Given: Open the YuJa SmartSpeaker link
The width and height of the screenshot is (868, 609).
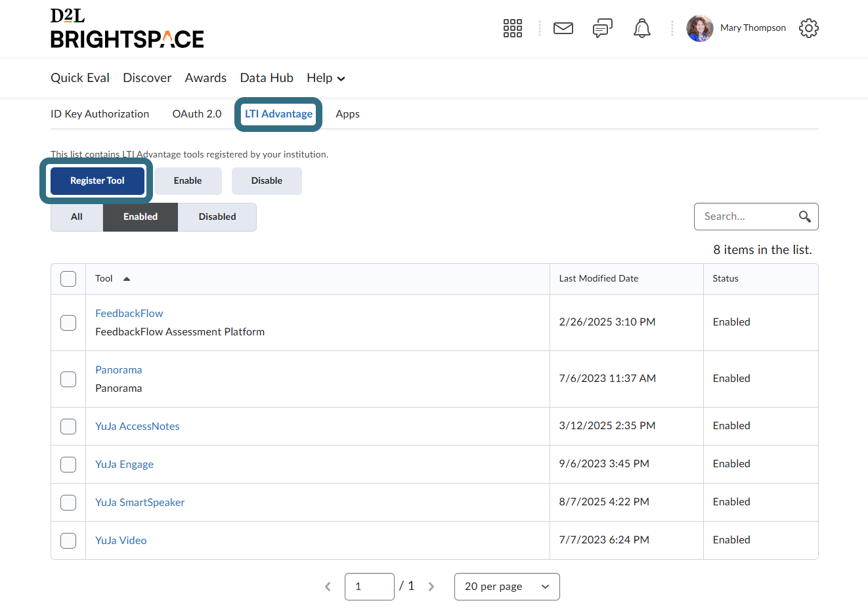Looking at the screenshot, I should pyautogui.click(x=140, y=503).
